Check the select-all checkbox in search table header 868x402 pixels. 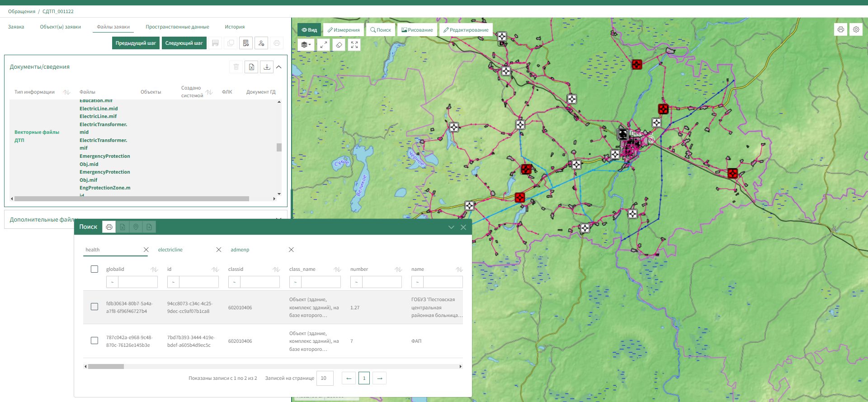click(94, 269)
